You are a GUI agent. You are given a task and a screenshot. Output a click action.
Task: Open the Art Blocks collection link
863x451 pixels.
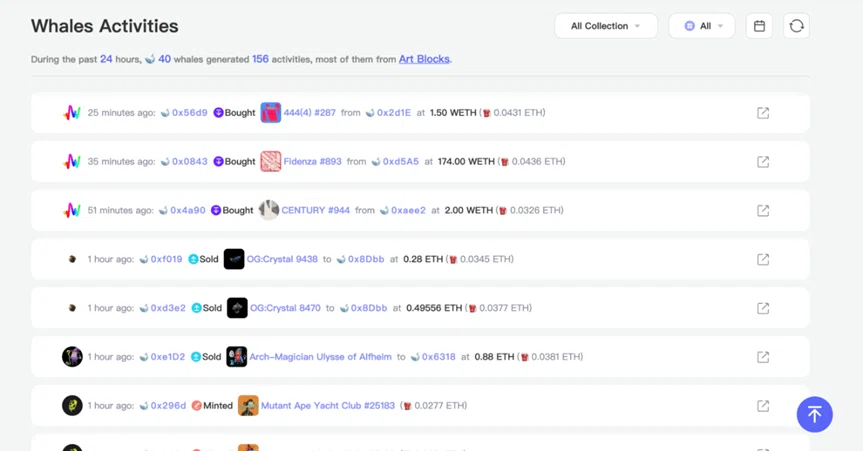424,59
